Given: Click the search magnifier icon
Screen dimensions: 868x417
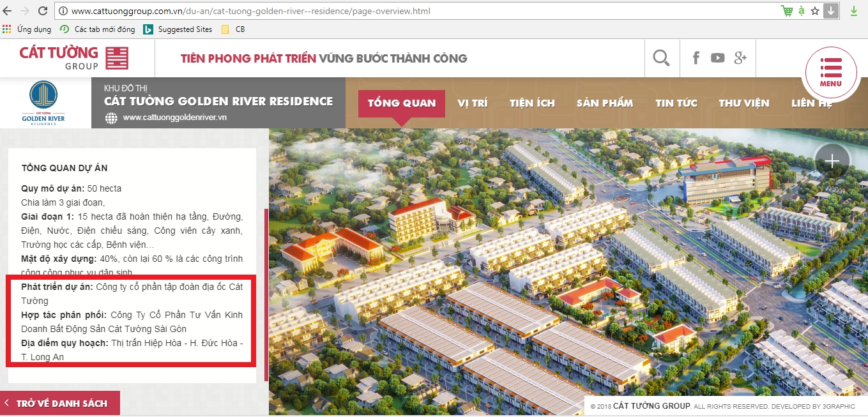Looking at the screenshot, I should [x=661, y=58].
